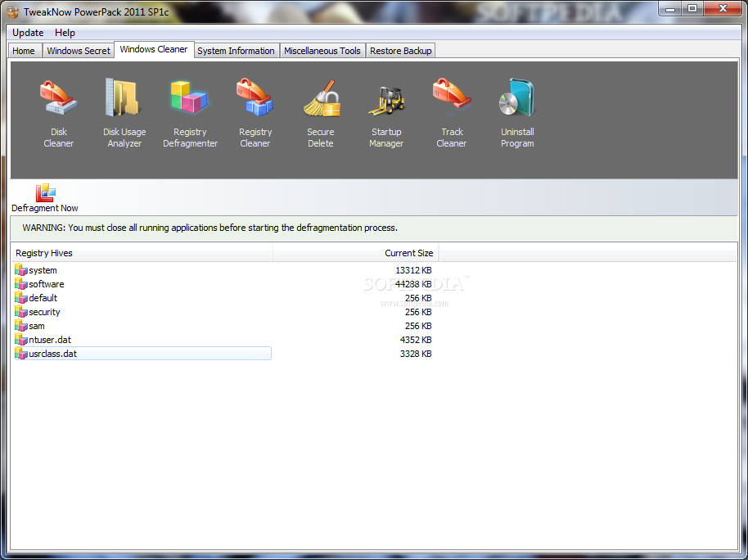Sort by Registry Hives column header

[142, 253]
